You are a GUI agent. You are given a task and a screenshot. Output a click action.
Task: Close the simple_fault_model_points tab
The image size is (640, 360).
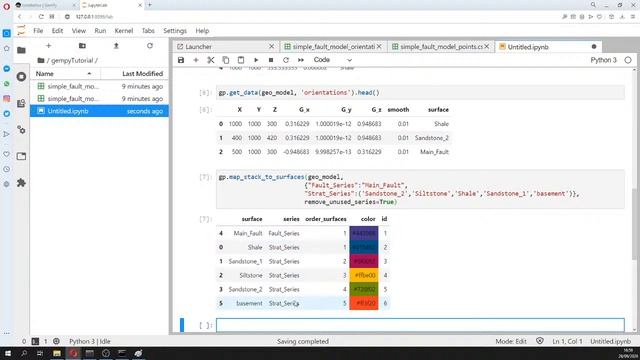(487, 47)
